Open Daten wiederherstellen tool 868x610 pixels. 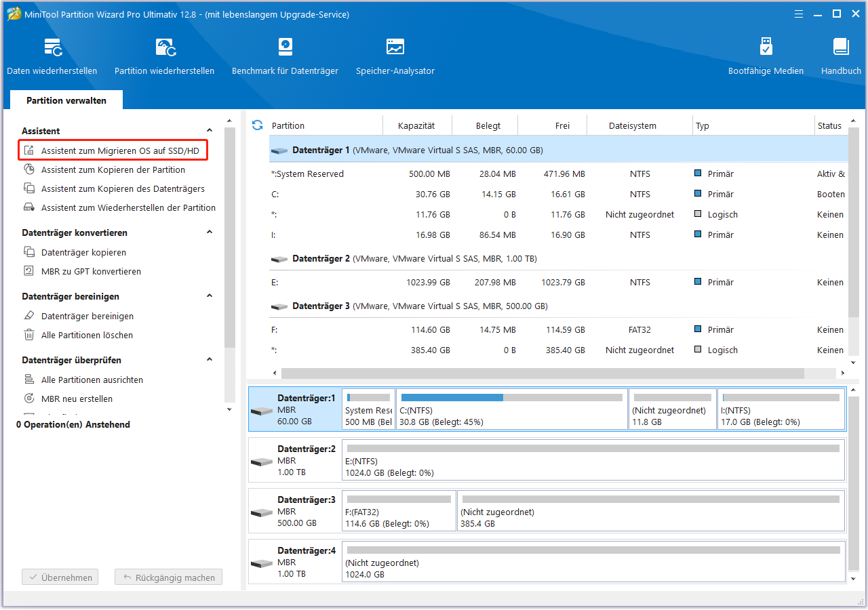52,56
